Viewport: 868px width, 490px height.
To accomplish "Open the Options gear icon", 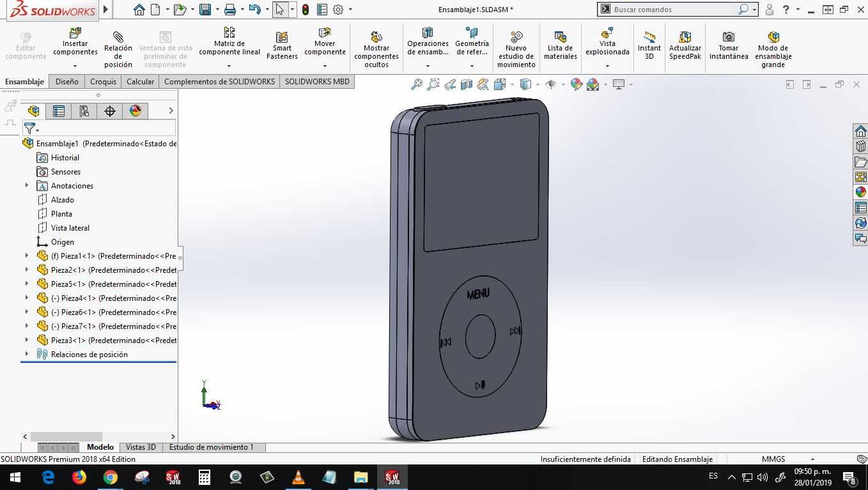I will [338, 10].
